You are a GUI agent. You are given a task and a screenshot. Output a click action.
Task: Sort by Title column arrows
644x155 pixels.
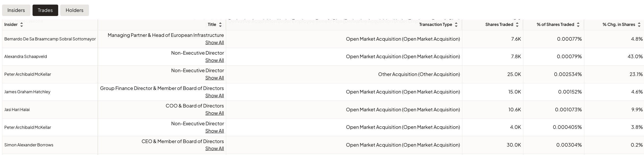coord(220,25)
